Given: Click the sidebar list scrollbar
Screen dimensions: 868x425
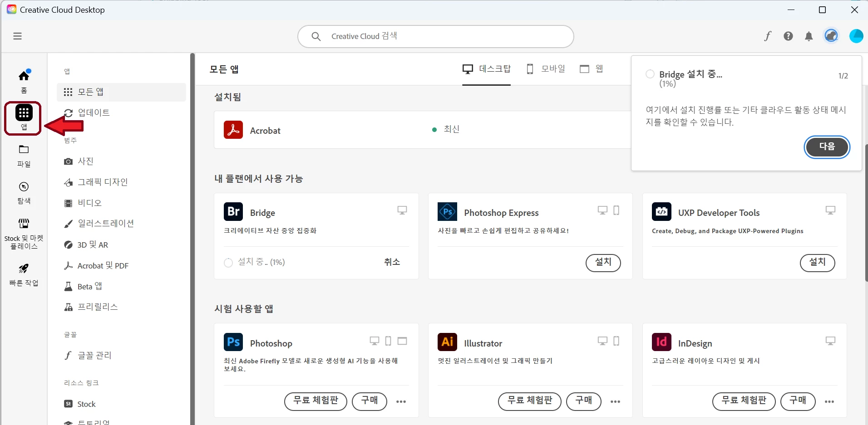Looking at the screenshot, I should coord(192,239).
